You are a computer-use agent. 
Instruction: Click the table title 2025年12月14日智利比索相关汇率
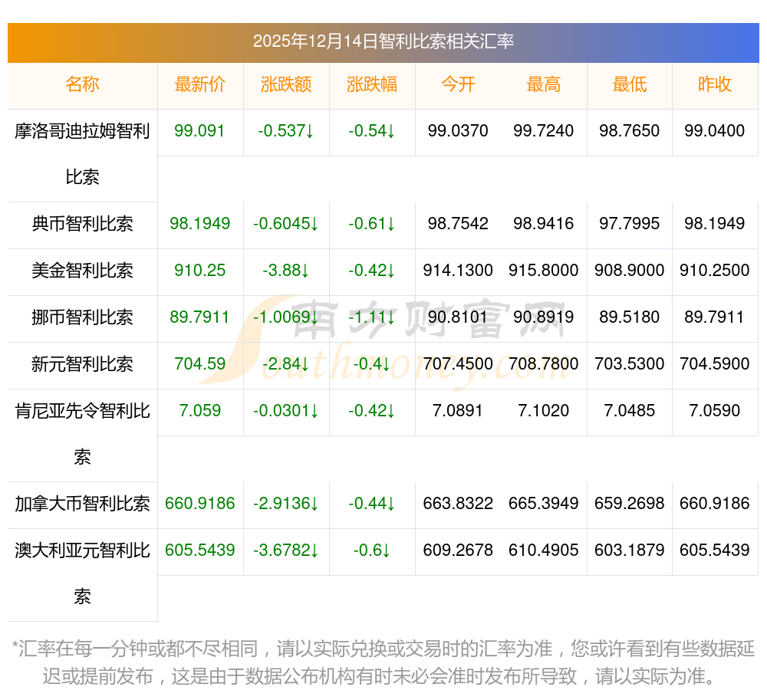pyautogui.click(x=383, y=42)
